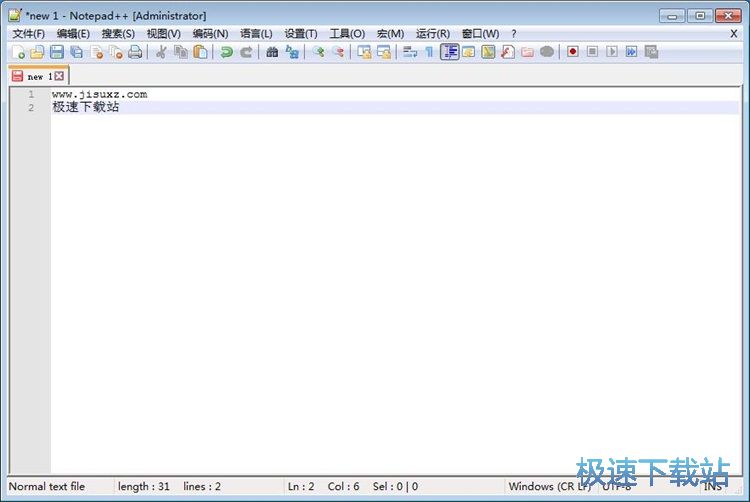Open the 工具(O) menu

click(x=347, y=33)
